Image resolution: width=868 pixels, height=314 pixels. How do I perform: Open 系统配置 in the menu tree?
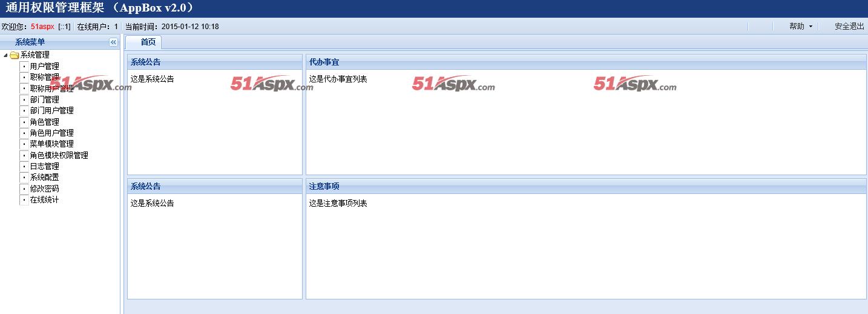[45, 178]
